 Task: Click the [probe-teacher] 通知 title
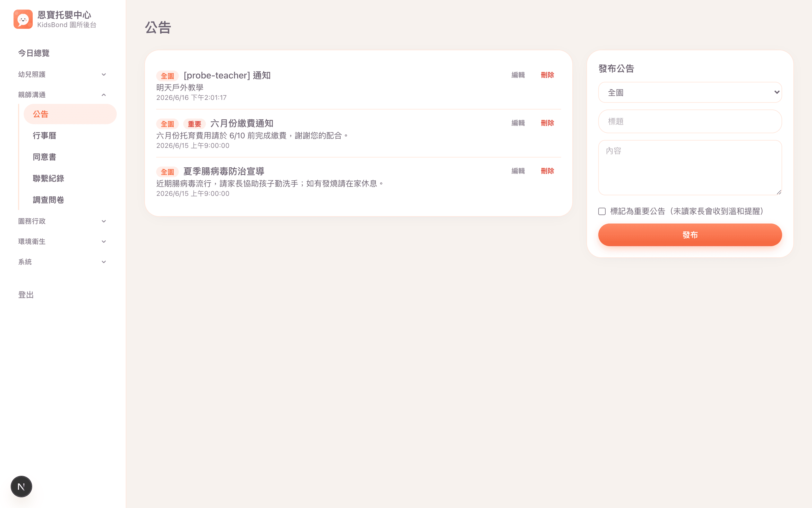coord(227,75)
